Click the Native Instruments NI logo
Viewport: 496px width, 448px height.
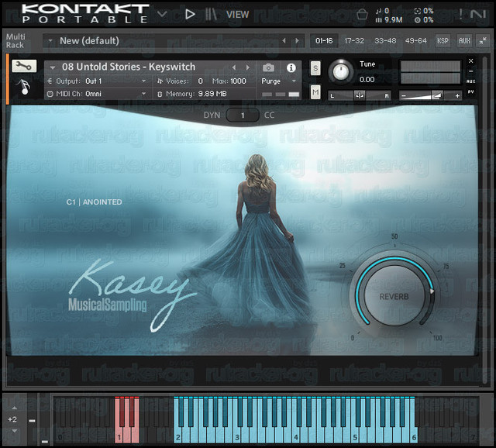point(478,14)
